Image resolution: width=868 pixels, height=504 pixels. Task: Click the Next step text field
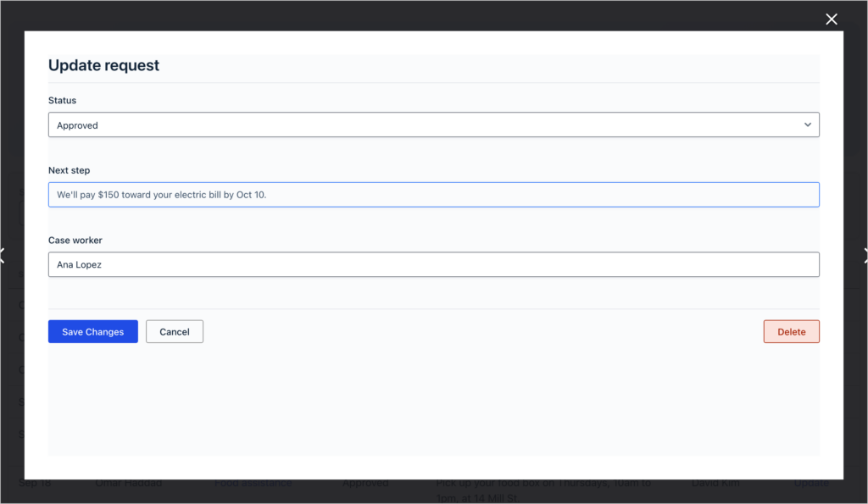[x=433, y=195]
